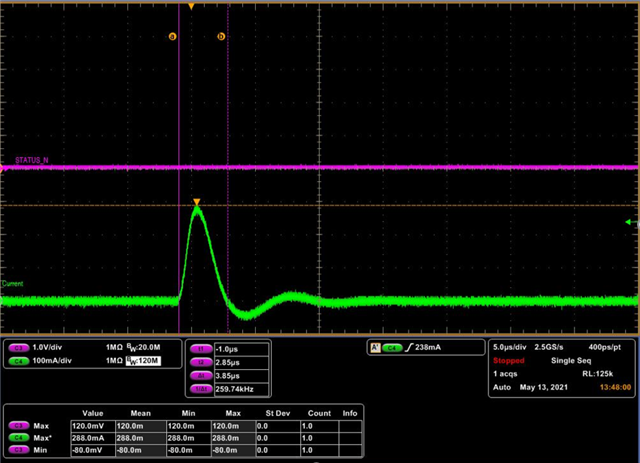Click the 1 acqs acquisition count

click(505, 374)
